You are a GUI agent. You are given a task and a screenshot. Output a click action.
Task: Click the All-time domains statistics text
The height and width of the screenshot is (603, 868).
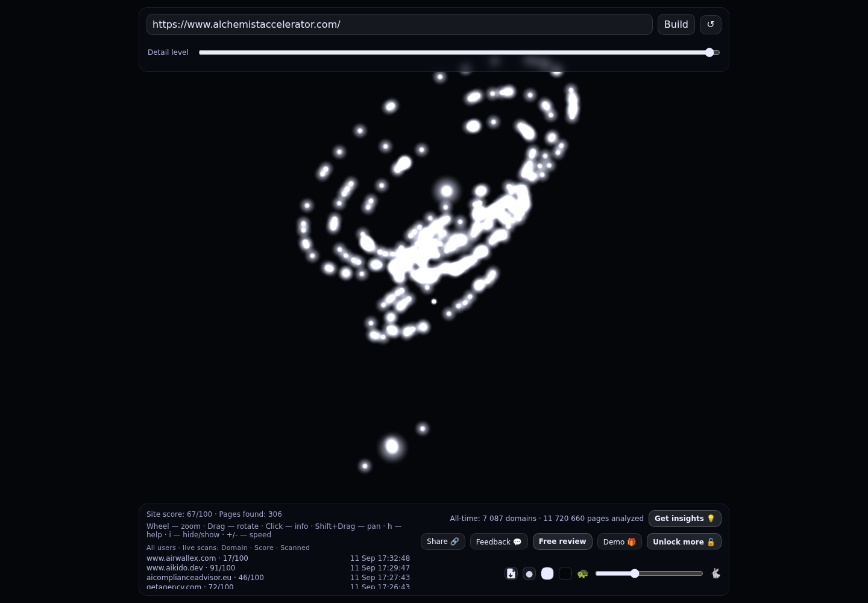pos(547,519)
